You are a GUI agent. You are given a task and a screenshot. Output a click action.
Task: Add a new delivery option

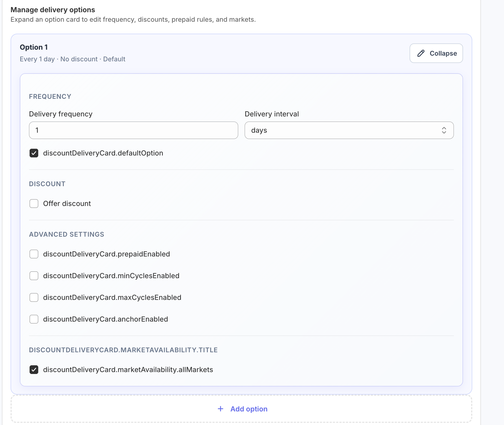click(x=241, y=409)
